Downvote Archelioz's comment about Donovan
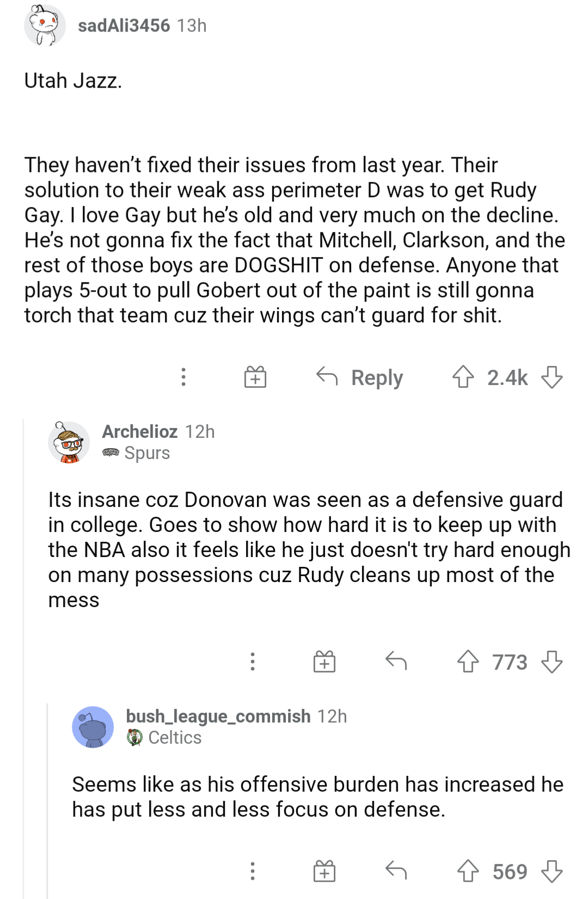 pyautogui.click(x=552, y=662)
